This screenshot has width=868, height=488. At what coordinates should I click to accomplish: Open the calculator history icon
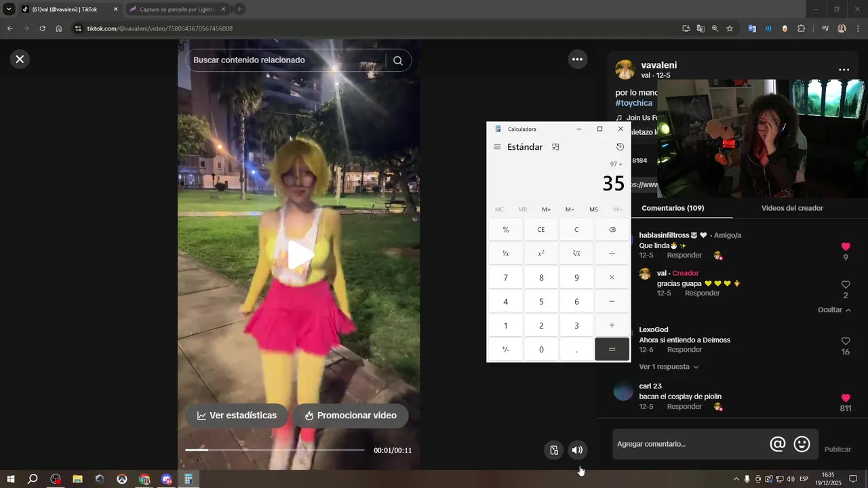click(x=620, y=147)
